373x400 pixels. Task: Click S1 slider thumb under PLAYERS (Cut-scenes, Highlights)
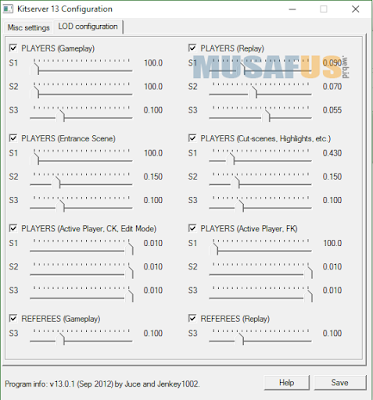230,159
